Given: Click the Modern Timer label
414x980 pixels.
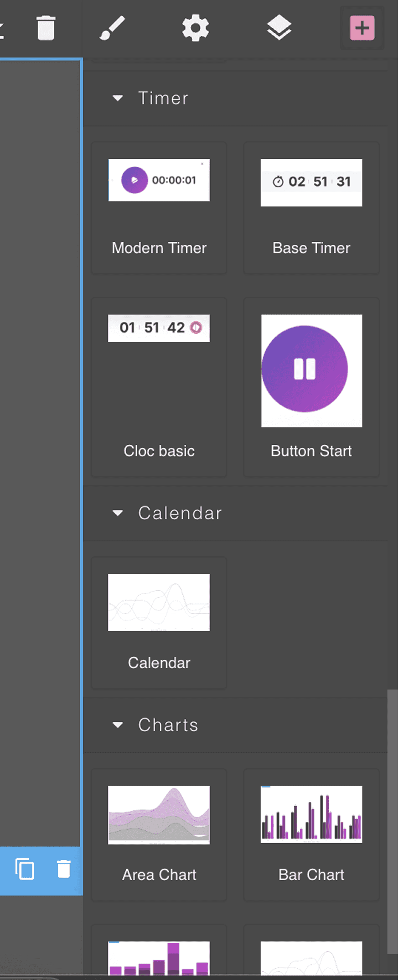Looking at the screenshot, I should pos(159,248).
